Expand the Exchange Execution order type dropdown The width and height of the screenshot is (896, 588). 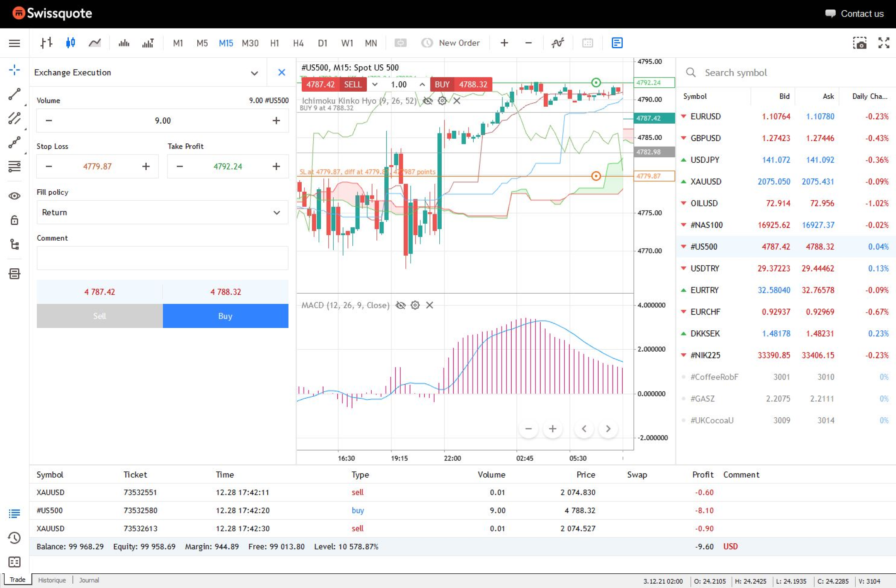[x=255, y=72]
